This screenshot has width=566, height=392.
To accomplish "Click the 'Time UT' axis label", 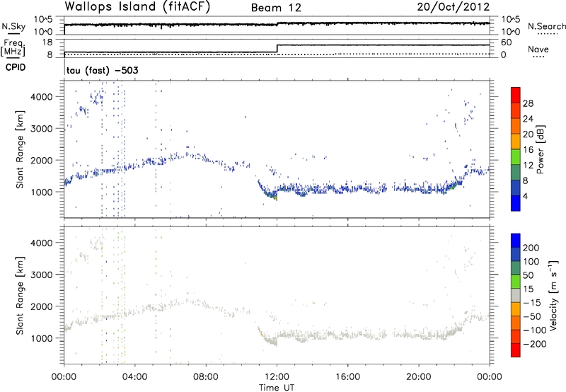I will click(x=277, y=388).
